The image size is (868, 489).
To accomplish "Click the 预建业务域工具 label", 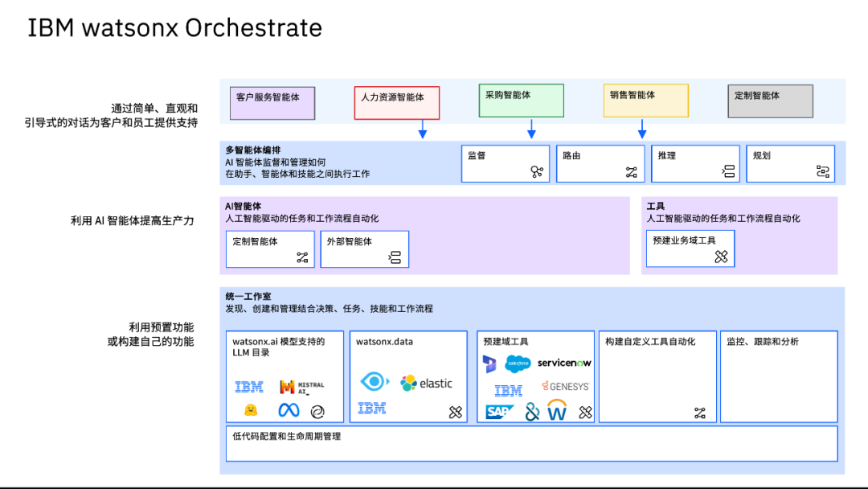I will coord(684,240).
